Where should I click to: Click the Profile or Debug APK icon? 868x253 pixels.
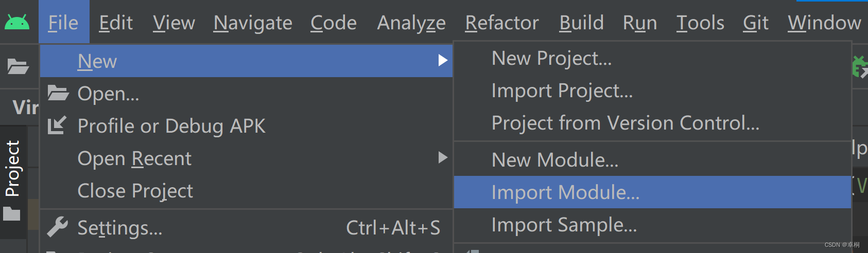click(57, 125)
